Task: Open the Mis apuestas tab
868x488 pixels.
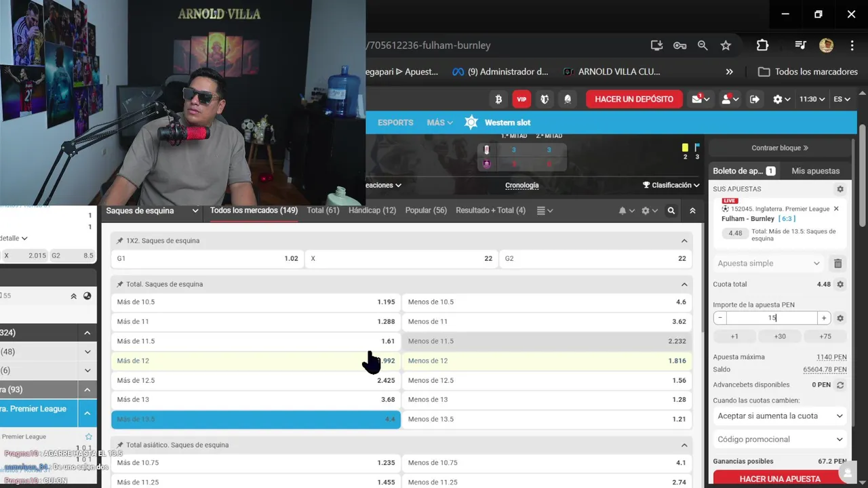Action: 816,171
